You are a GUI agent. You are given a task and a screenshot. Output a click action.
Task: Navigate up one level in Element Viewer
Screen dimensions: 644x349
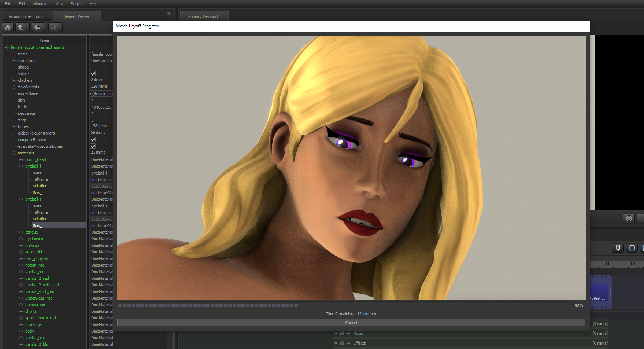tap(21, 27)
